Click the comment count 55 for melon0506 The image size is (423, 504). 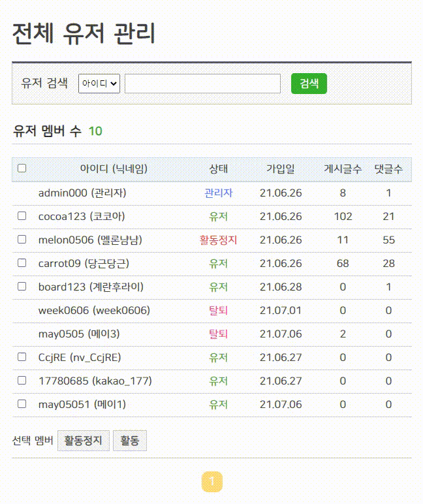(x=388, y=240)
